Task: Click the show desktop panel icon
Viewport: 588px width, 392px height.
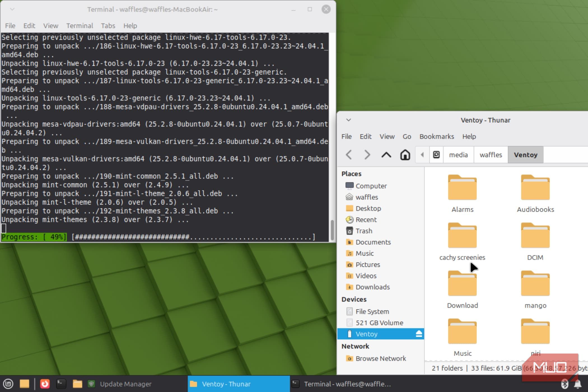Action: pos(24,384)
